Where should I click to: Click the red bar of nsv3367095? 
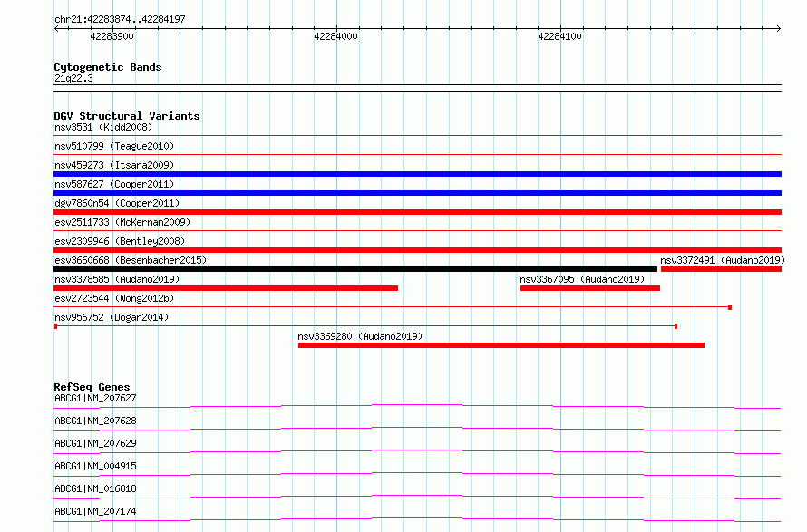point(589,288)
